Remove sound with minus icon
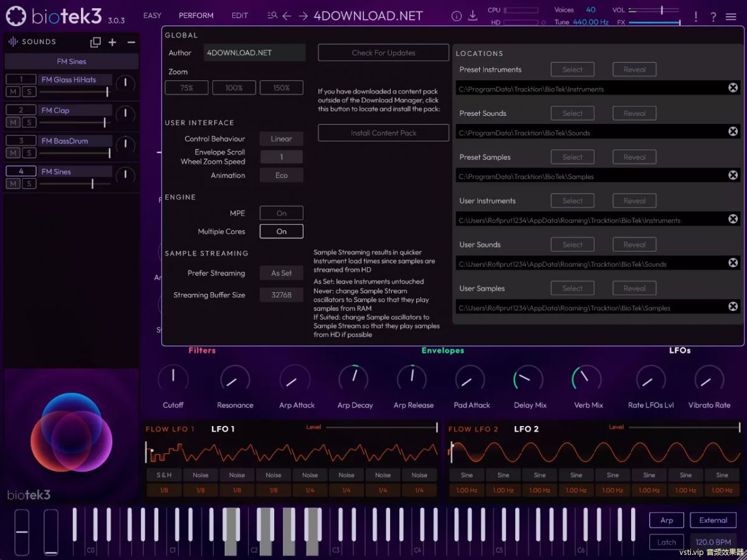The image size is (747, 560). pos(131,42)
